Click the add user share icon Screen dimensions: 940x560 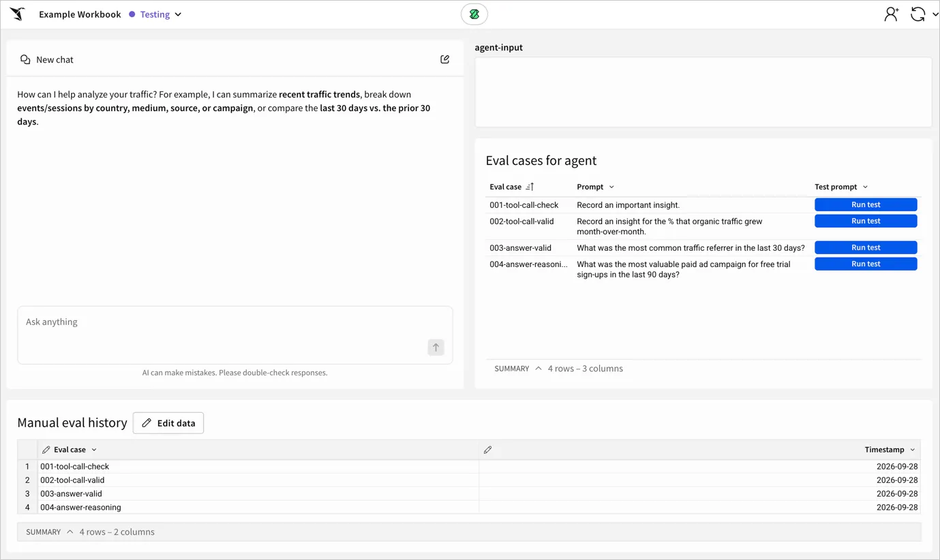click(x=891, y=14)
